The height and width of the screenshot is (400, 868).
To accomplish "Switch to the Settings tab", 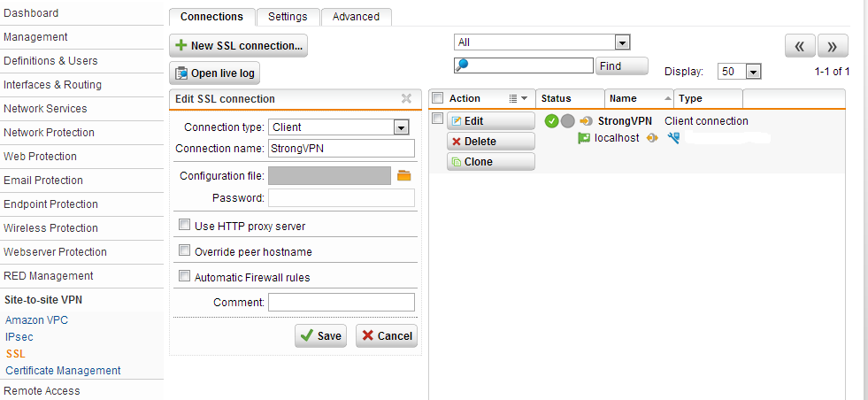I will pyautogui.click(x=288, y=17).
